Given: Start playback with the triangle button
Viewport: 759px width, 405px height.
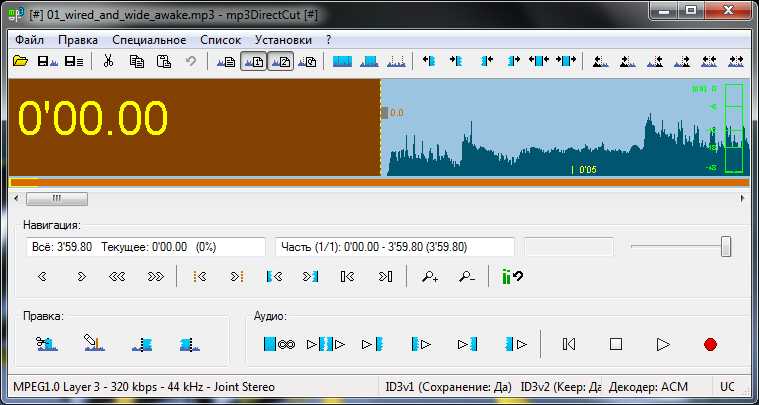Looking at the screenshot, I should tap(663, 345).
